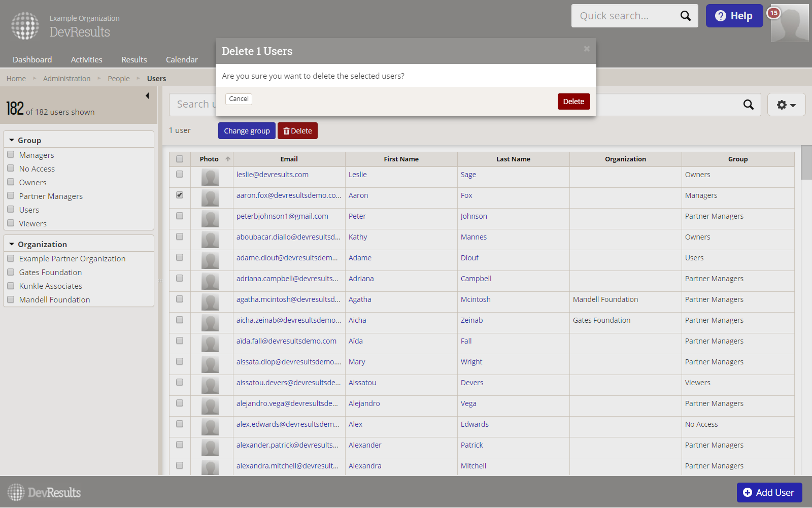The image size is (812, 508).
Task: Filter by Viewers group checkbox
Action: pos(11,223)
